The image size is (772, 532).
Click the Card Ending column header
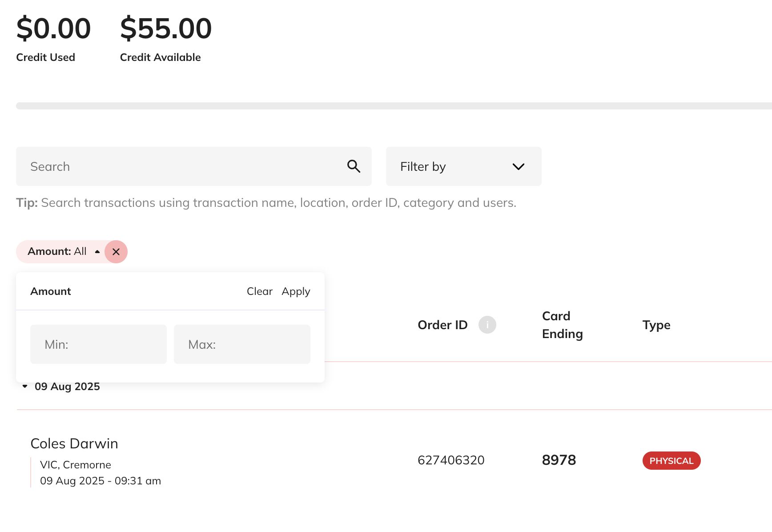562,325
